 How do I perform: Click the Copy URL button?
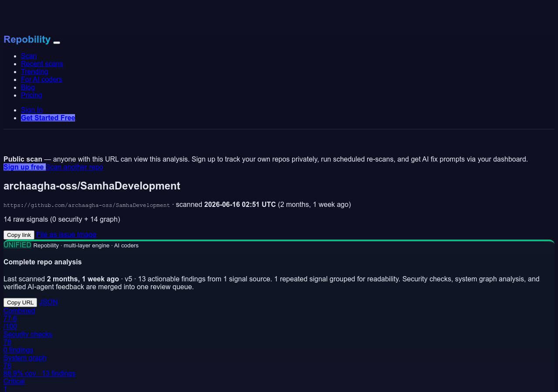tap(20, 302)
